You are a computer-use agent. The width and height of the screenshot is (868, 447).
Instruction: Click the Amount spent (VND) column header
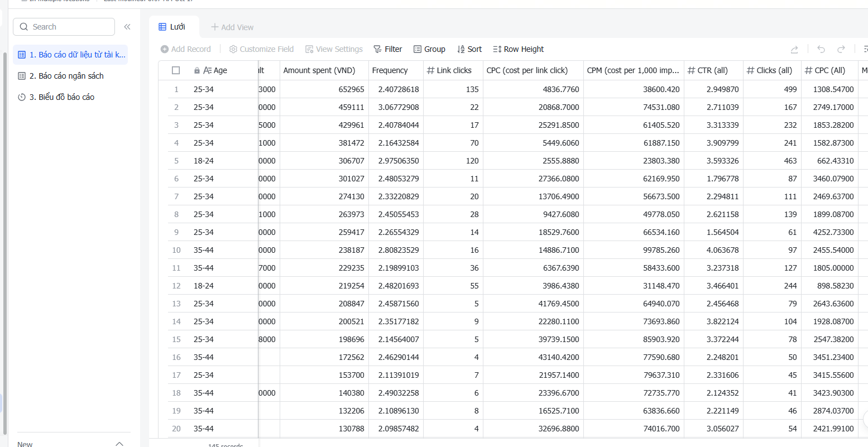(324, 70)
